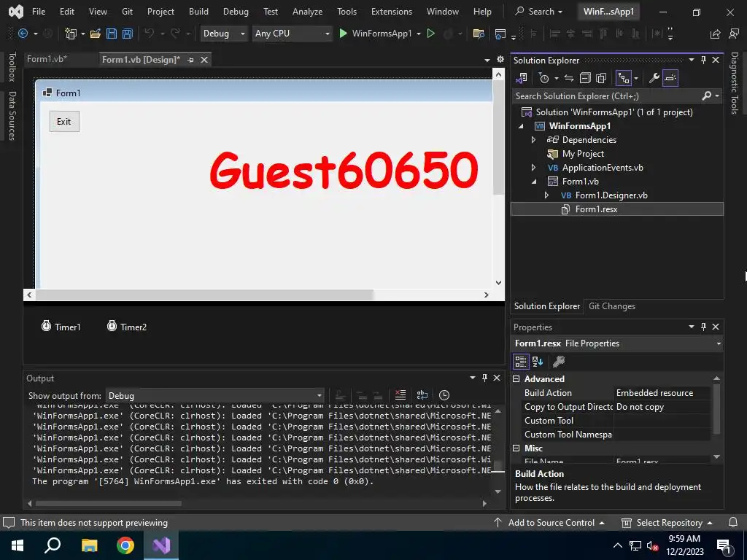
Task: Click the Property Pages wrench icon
Action: [559, 362]
